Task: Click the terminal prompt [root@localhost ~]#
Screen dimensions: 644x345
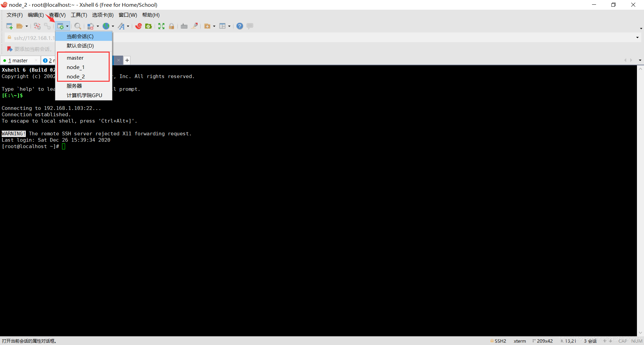Action: coord(31,146)
